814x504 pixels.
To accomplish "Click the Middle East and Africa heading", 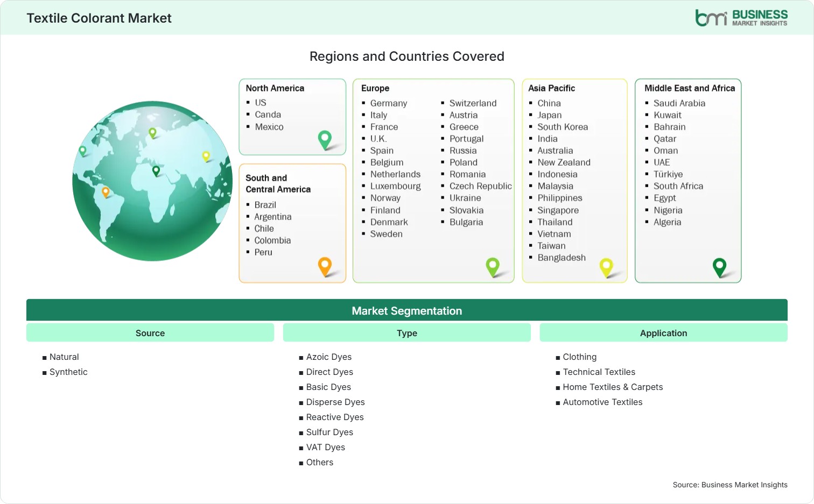I will 690,88.
